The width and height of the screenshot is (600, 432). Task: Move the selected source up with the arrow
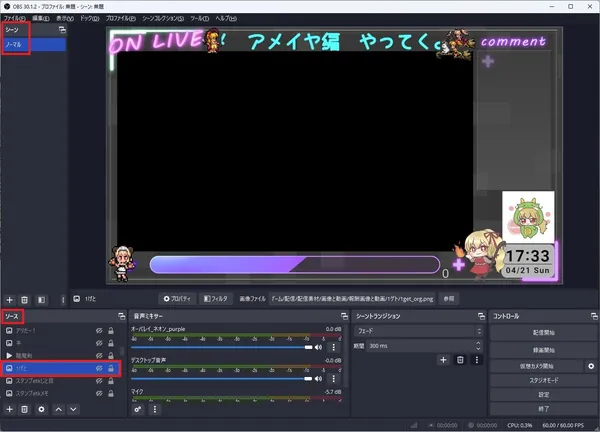pyautogui.click(x=57, y=409)
